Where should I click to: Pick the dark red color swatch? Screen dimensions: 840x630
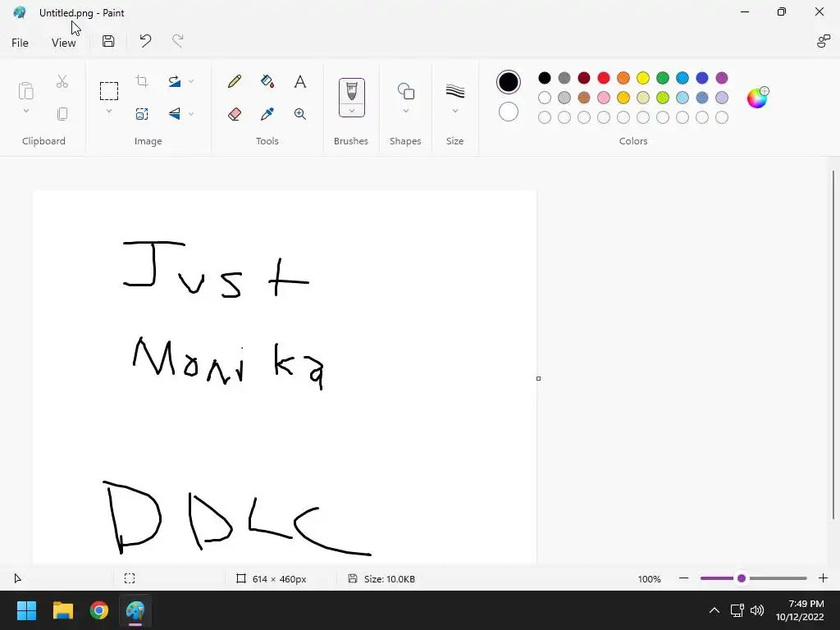click(x=584, y=78)
